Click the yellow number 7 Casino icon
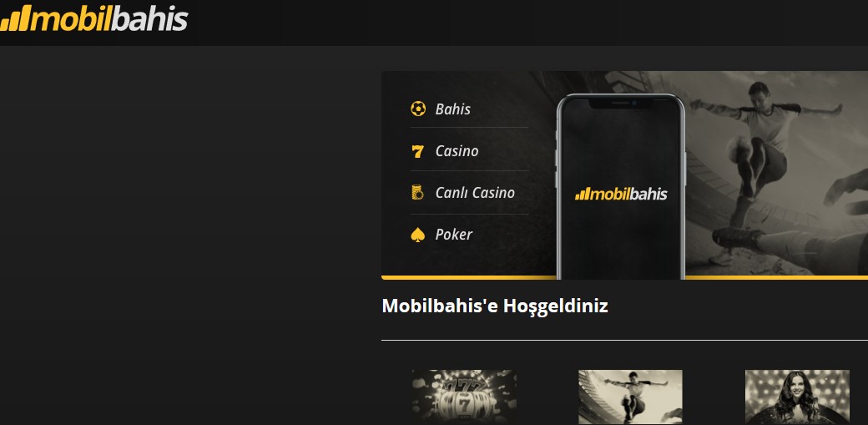This screenshot has width=868, height=425. coord(418,151)
